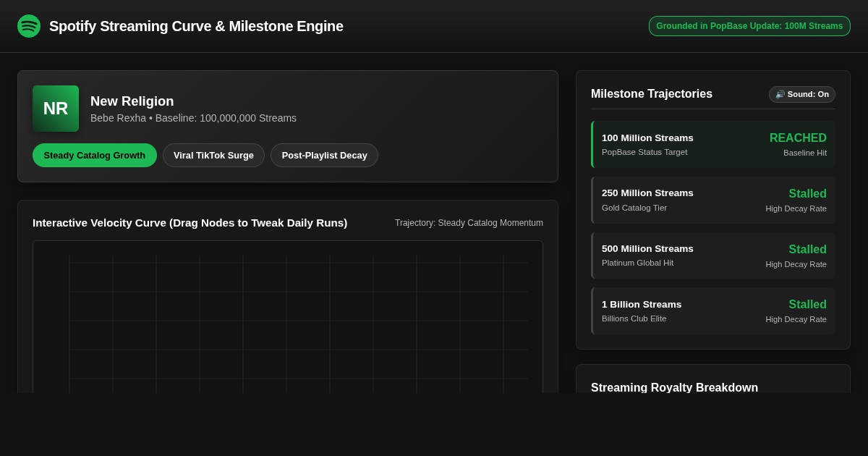Select the Post-Playlist Decay scenario
The height and width of the screenshot is (456, 868).
coord(324,155)
